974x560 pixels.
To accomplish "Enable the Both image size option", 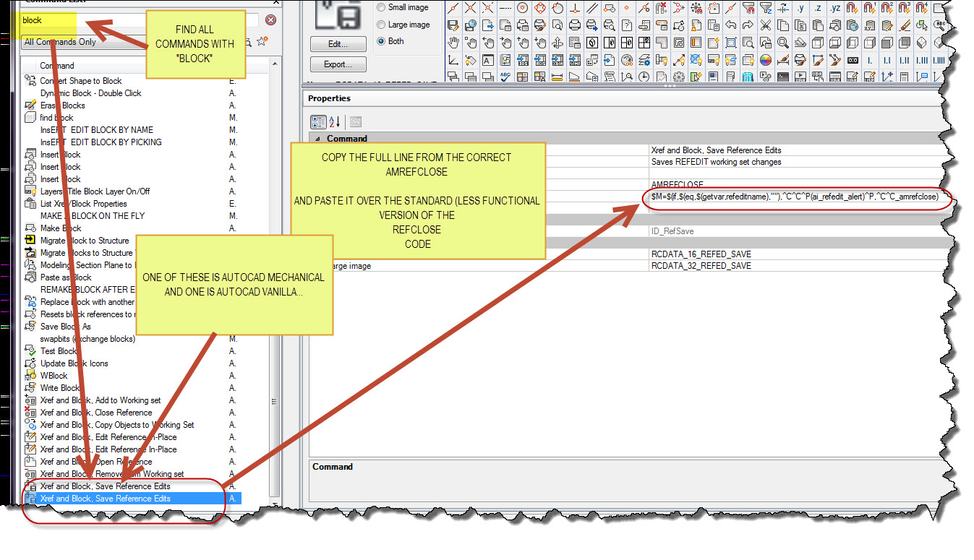I will pyautogui.click(x=381, y=41).
